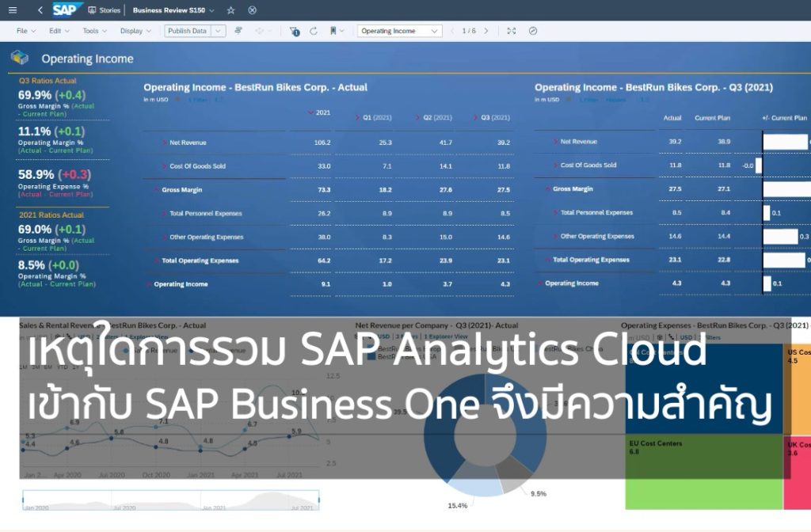The width and height of the screenshot is (811, 532).
Task: Click the Publish Data button
Action: point(188,31)
